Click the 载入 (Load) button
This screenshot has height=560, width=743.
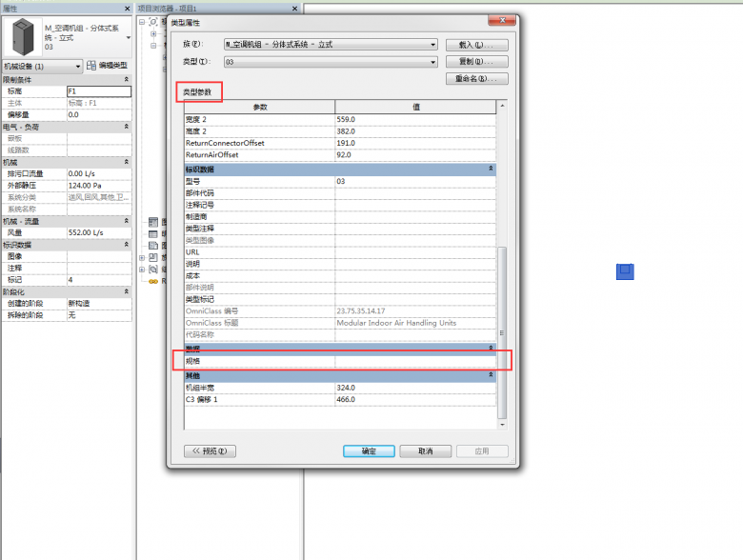476,45
